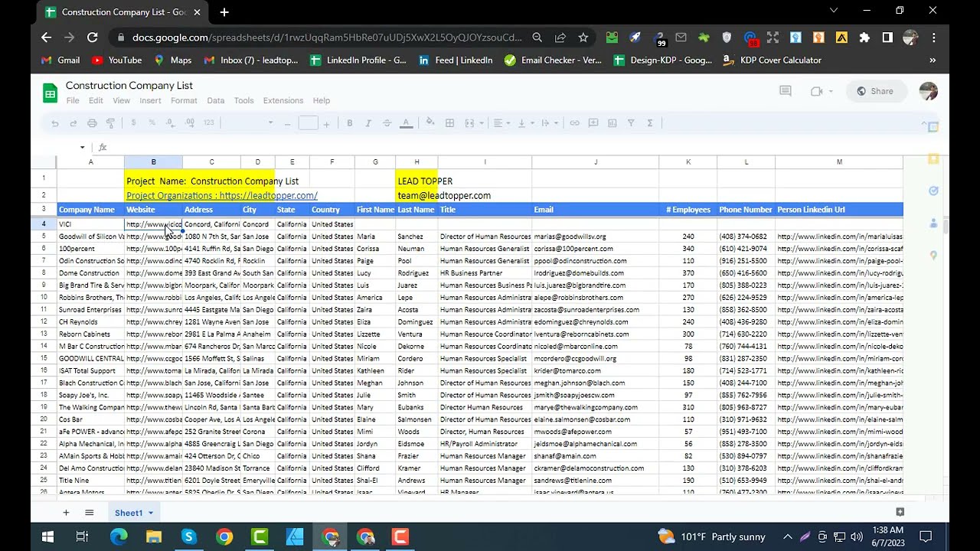Create a filter using the funnel icon
Viewport: 980px width, 551px height.
(631, 123)
